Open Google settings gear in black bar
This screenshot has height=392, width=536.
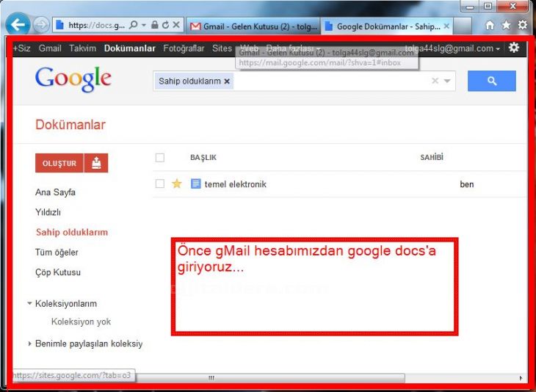[514, 48]
